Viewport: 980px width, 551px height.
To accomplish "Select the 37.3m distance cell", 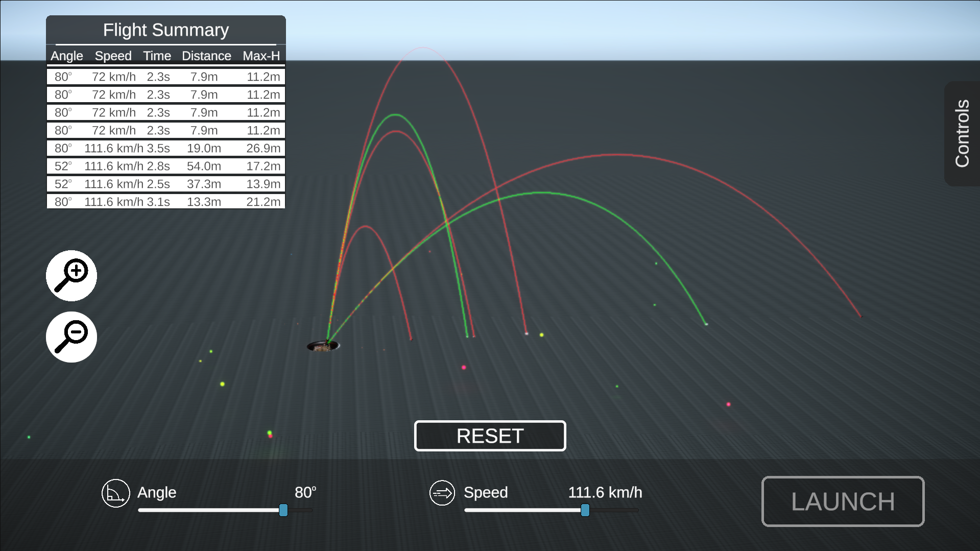I will click(204, 184).
